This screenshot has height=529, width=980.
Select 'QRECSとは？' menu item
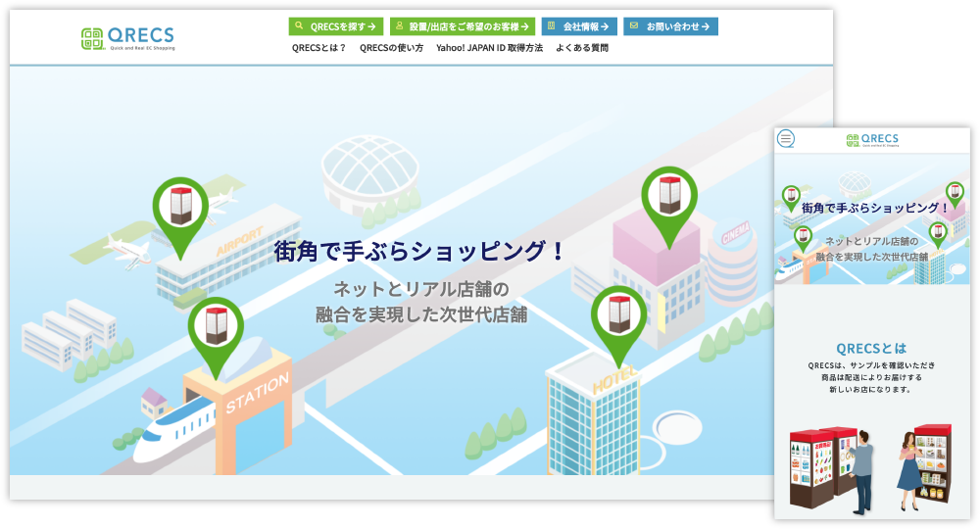point(318,47)
